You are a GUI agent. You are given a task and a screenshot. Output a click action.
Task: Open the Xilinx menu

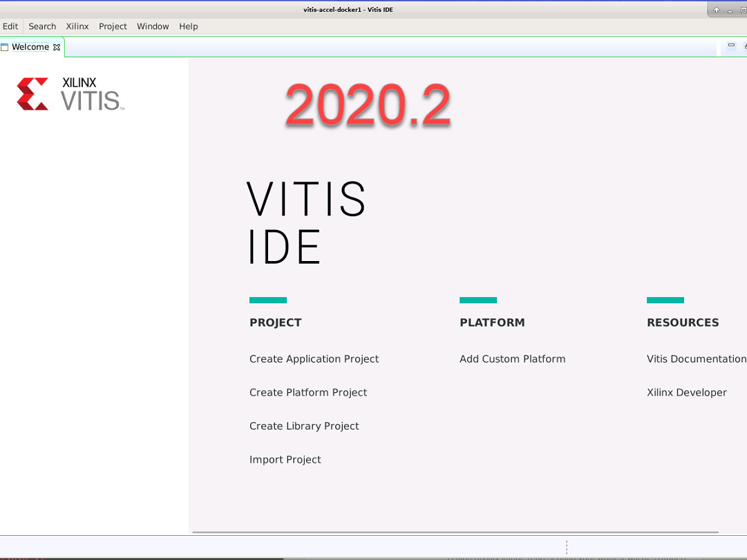(77, 26)
